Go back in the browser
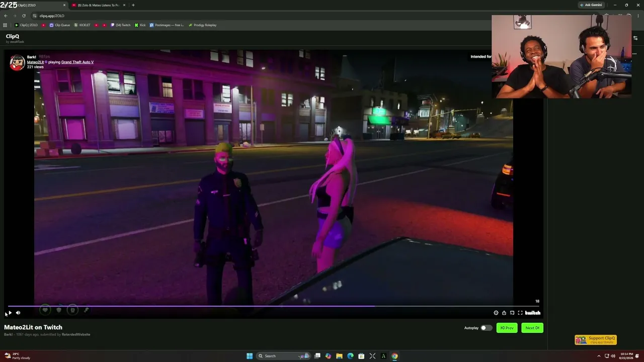Viewport: 644px width, 362px height. point(6,16)
